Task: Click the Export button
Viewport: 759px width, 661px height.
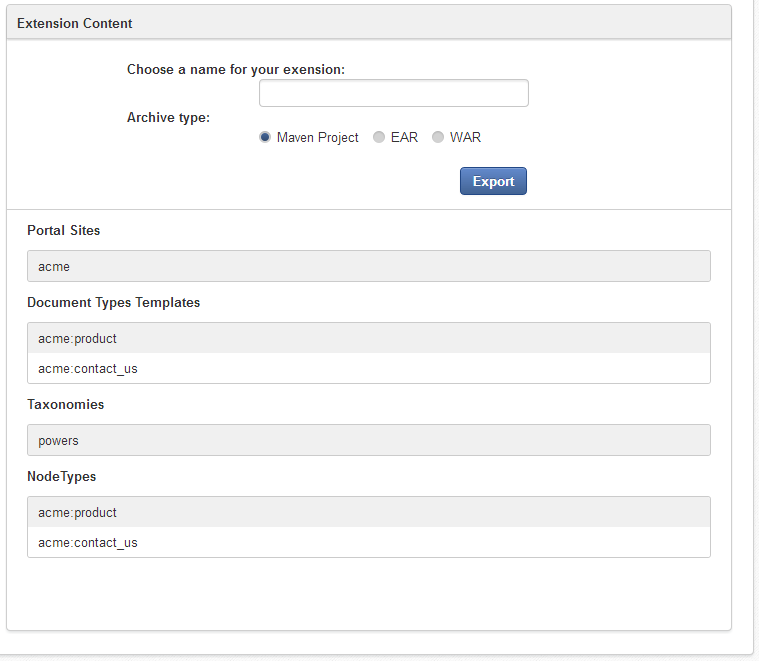Action: click(x=493, y=181)
